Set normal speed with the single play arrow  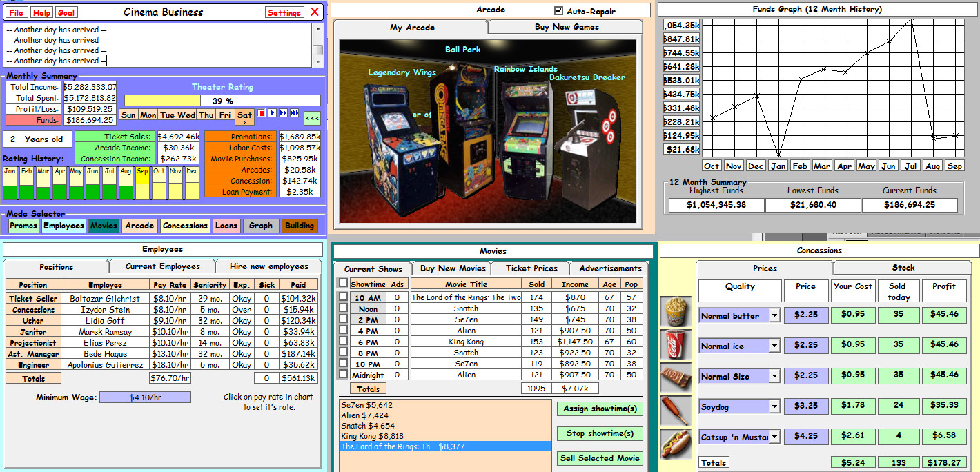[272, 113]
